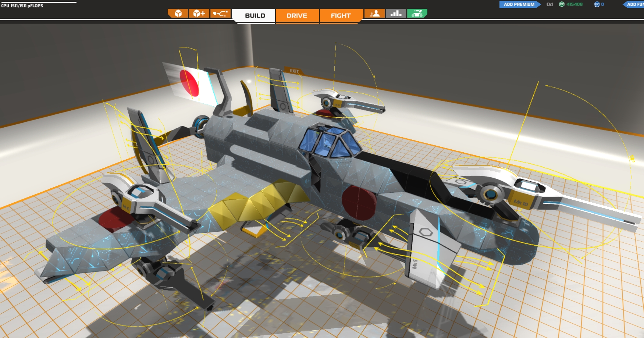The height and width of the screenshot is (338, 644).
Task: Click the EXIT sign at the back wall
Action: coord(294,71)
